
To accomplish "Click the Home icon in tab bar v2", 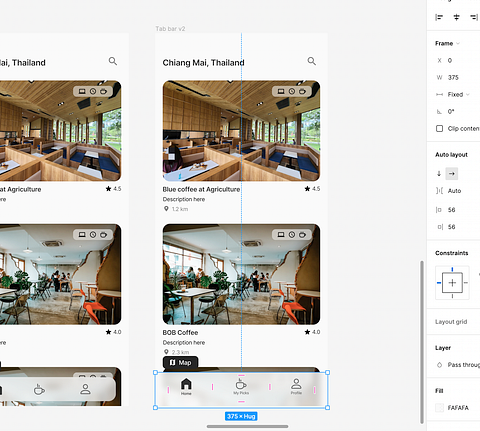I will pos(186,384).
